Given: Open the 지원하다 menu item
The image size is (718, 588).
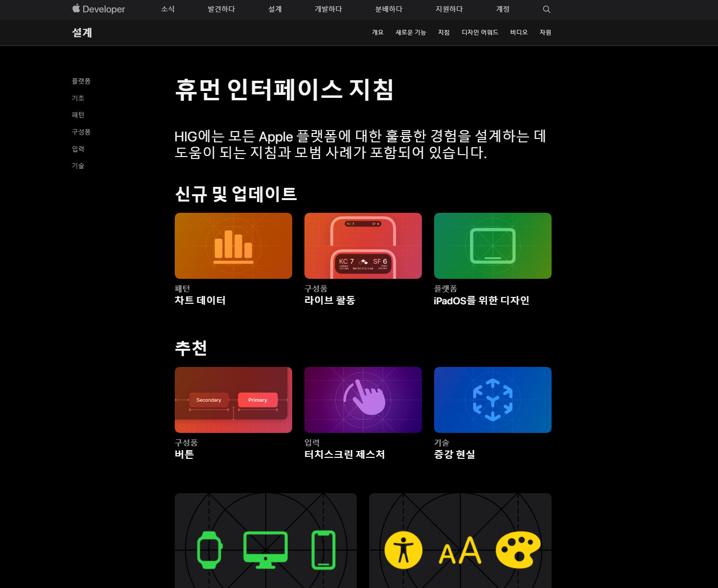Looking at the screenshot, I should [x=449, y=9].
